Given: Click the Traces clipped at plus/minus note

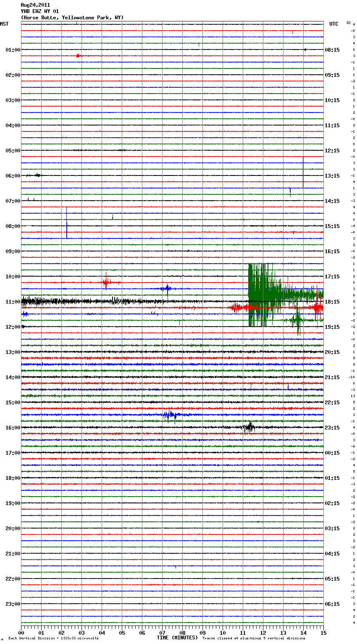Looking at the screenshot, I should pos(254,638).
